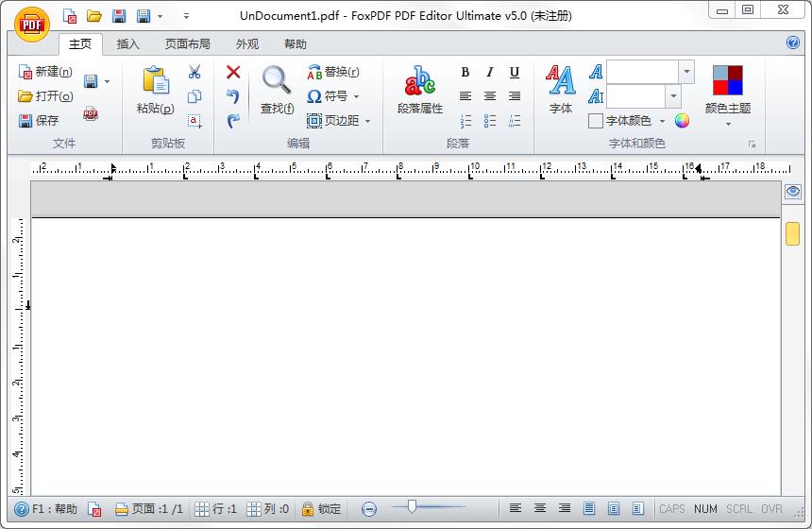Expand the 页边距 margins dropdown
Screen dimensions: 812x529
click(x=367, y=121)
